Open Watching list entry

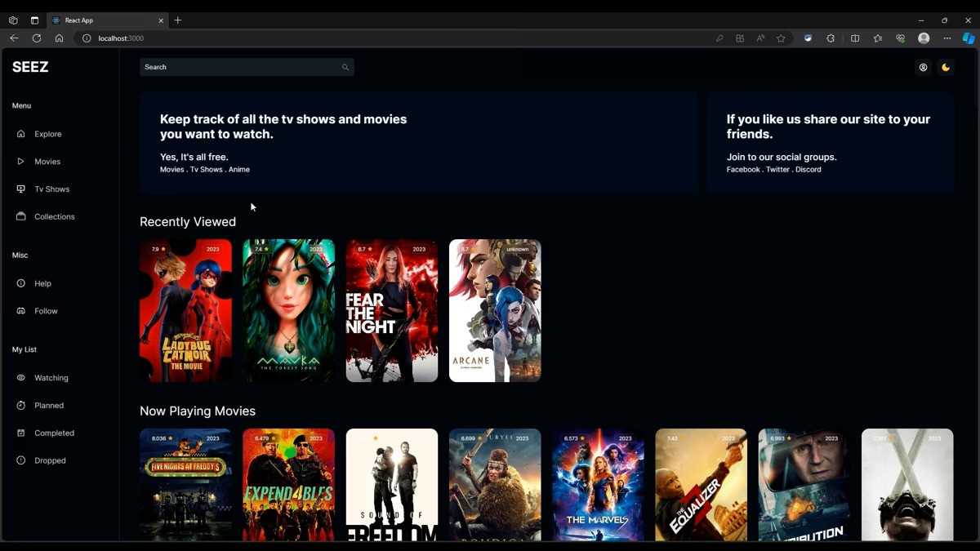coord(51,378)
